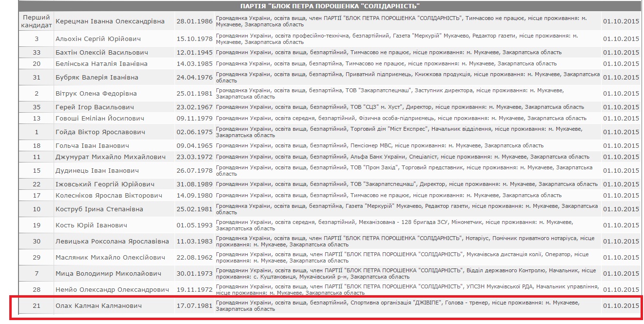Screen dimensions: 644x324
Task: Select the "Перший кандидат" cell
Action: (x=37, y=21)
